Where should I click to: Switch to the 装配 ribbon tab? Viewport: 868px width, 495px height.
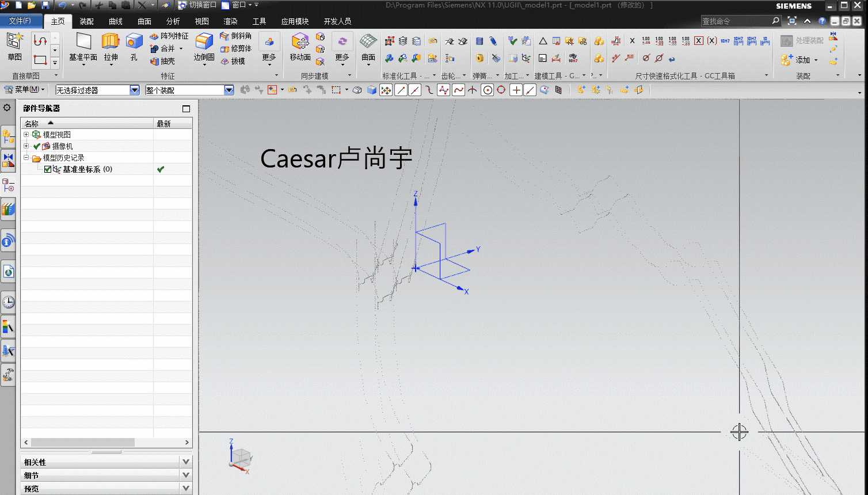point(87,21)
